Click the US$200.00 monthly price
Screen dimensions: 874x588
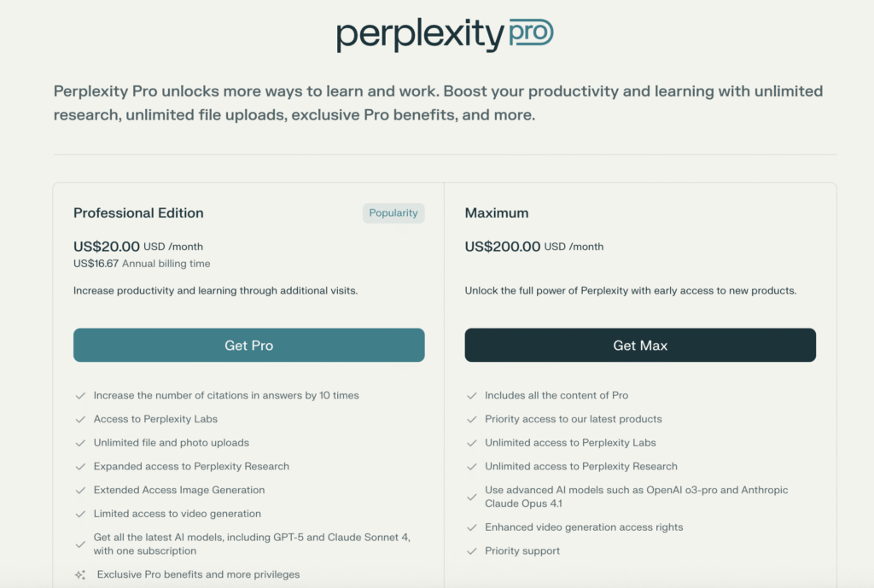point(503,247)
